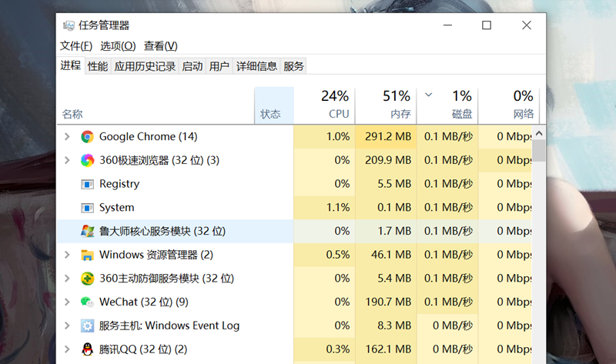The image size is (616, 364).
Task: Minimize the 任务管理器 window
Action: click(447, 25)
